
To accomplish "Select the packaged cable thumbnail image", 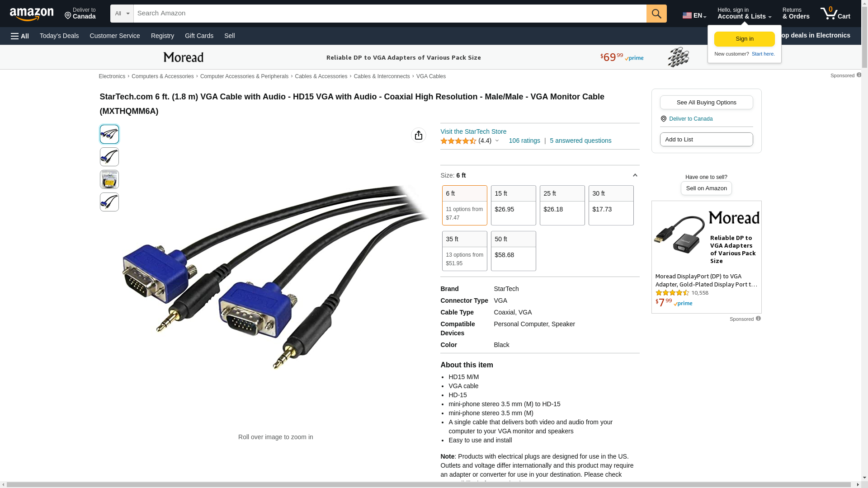I will [109, 179].
